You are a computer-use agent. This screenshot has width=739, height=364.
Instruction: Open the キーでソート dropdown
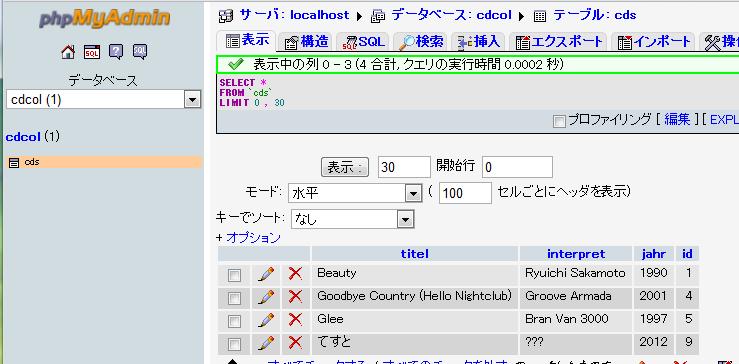353,219
